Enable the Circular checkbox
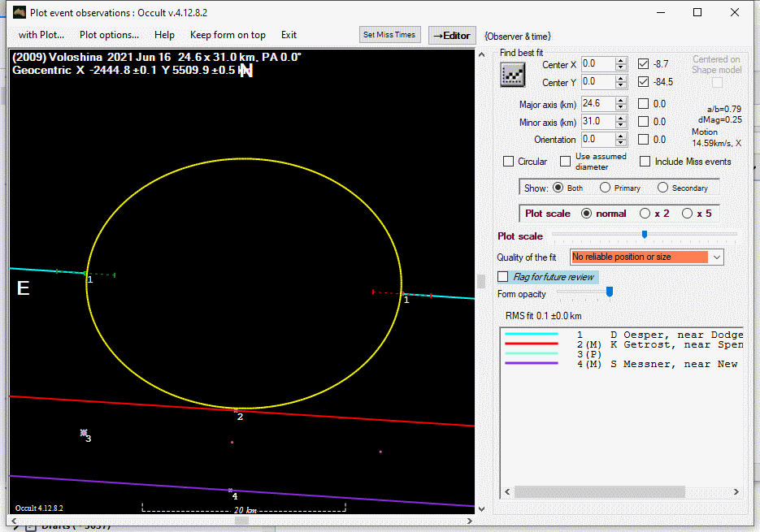 click(x=509, y=162)
